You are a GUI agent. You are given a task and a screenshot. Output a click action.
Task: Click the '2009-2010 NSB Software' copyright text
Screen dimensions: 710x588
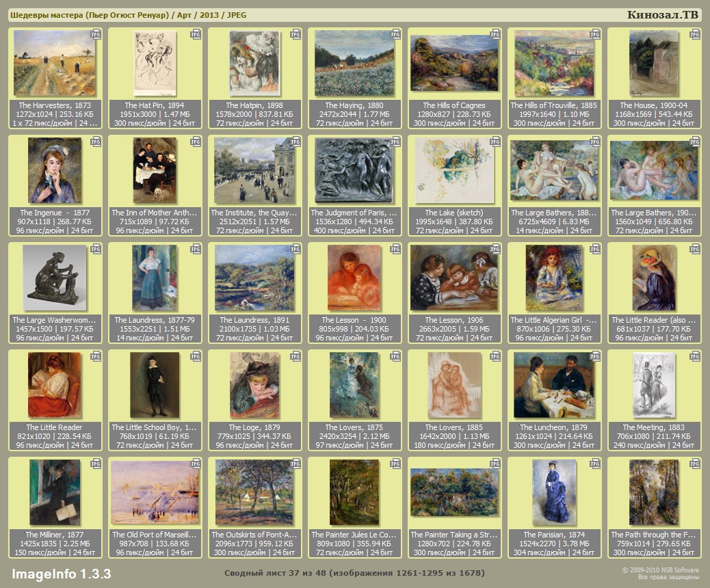660,570
